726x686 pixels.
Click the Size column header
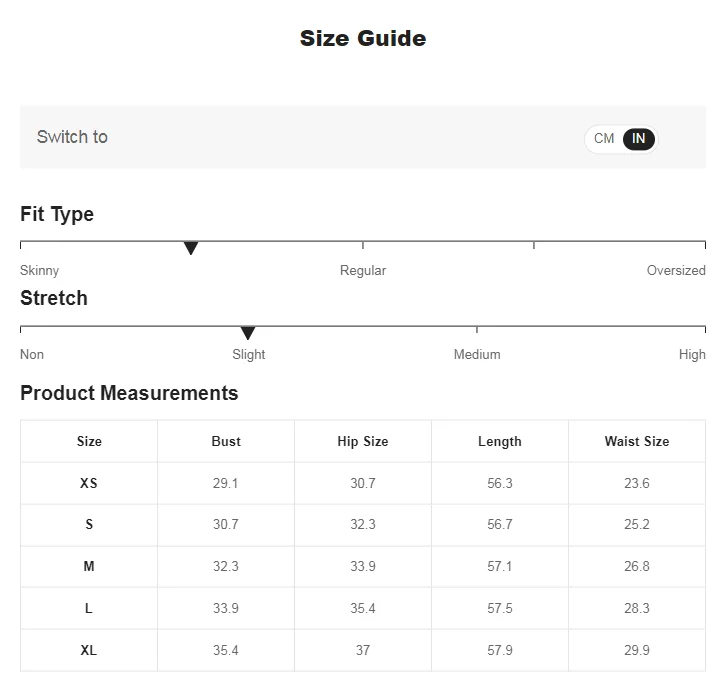tap(89, 441)
